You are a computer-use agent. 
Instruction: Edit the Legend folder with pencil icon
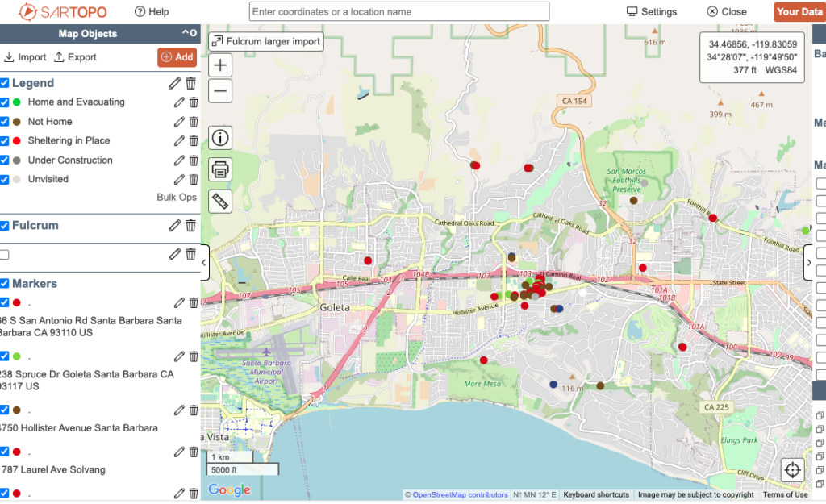tap(175, 83)
